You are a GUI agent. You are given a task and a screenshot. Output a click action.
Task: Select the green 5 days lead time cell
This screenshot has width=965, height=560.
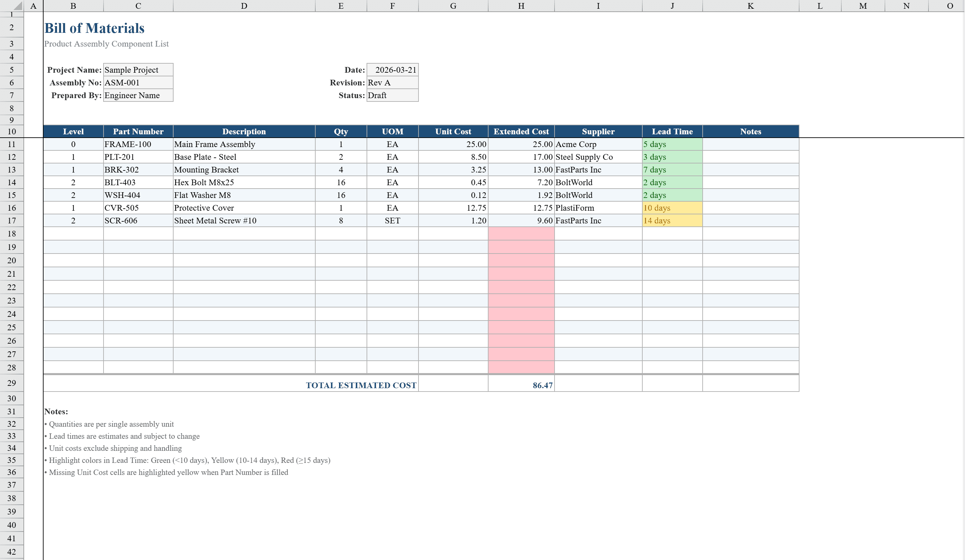(672, 144)
